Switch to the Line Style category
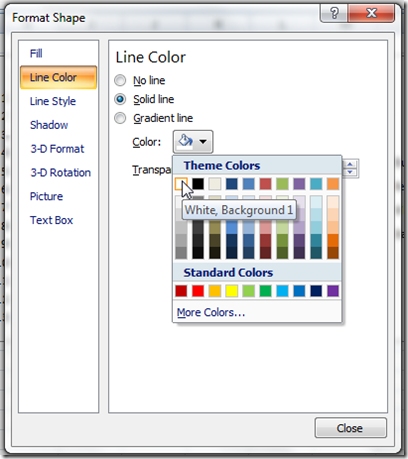The image size is (408, 459). (x=53, y=101)
